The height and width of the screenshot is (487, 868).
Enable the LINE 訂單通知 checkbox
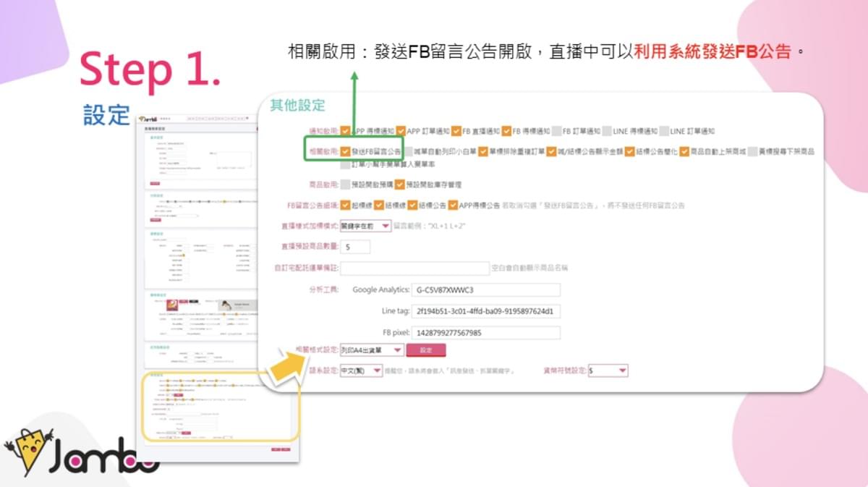665,131
